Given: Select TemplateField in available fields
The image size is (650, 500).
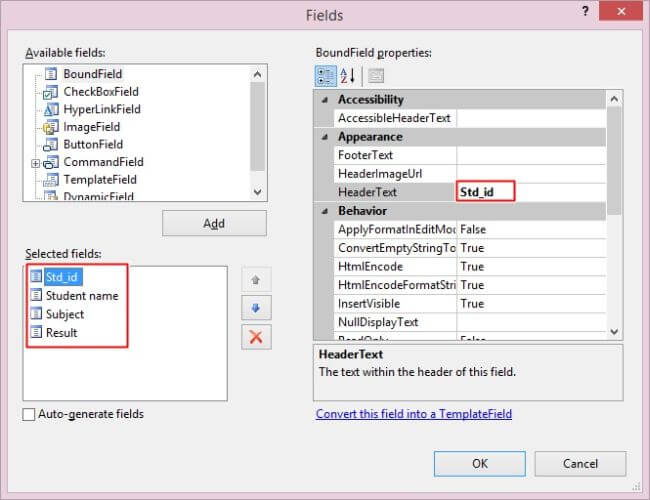Looking at the screenshot, I should point(100,180).
